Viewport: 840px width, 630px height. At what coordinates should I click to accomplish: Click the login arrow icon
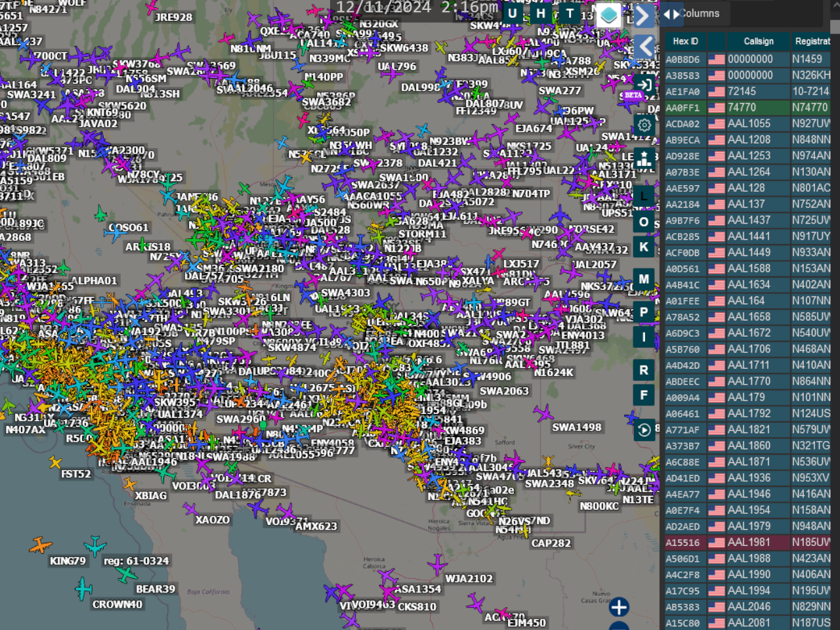pyautogui.click(x=644, y=85)
